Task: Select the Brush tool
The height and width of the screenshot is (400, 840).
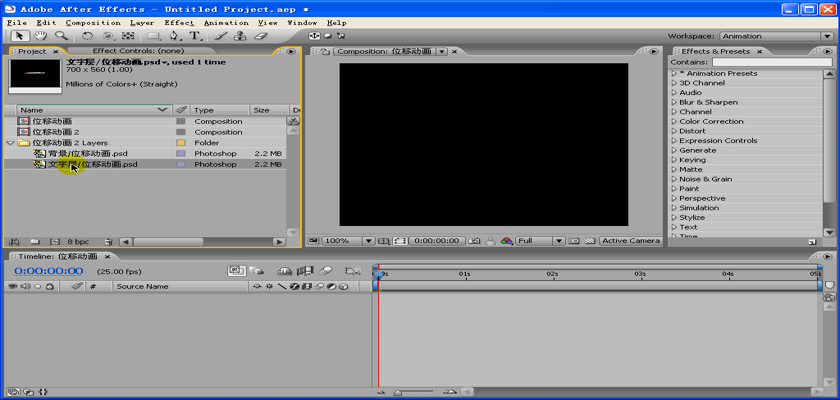Action: pos(220,36)
